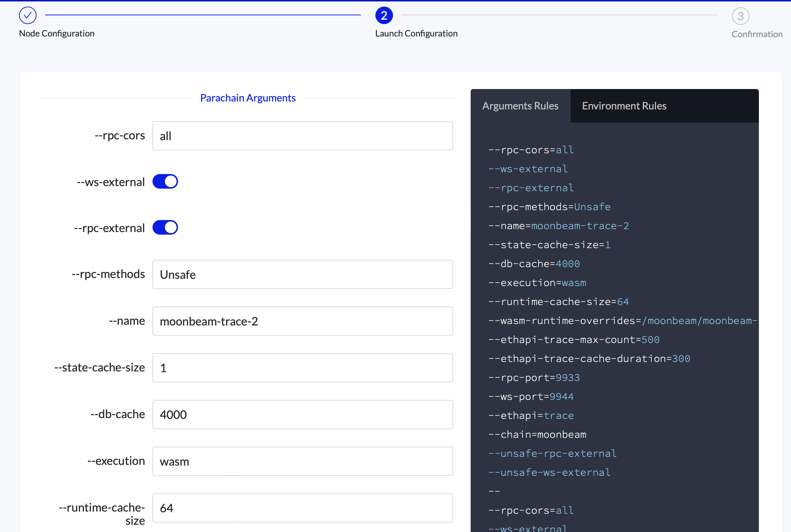The image size is (791, 532).
Task: Select the Arguments Rules tab
Action: tap(520, 105)
